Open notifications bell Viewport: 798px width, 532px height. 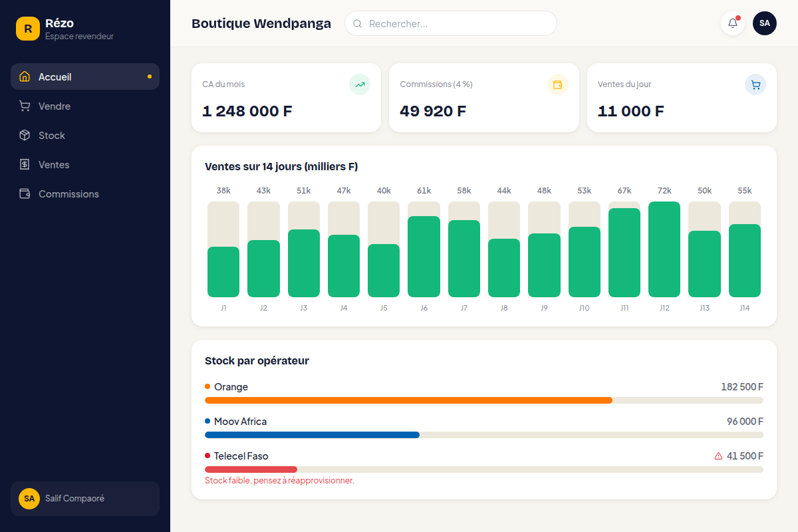click(x=733, y=23)
